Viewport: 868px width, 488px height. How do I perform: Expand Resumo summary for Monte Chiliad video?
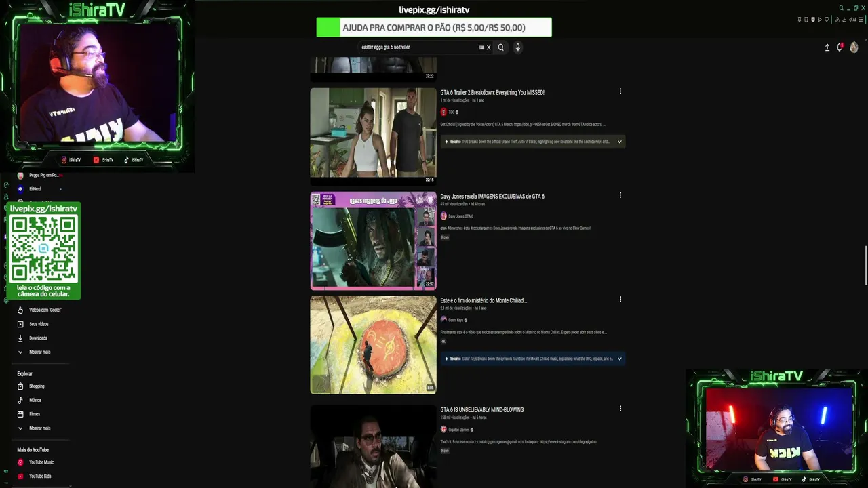(619, 359)
